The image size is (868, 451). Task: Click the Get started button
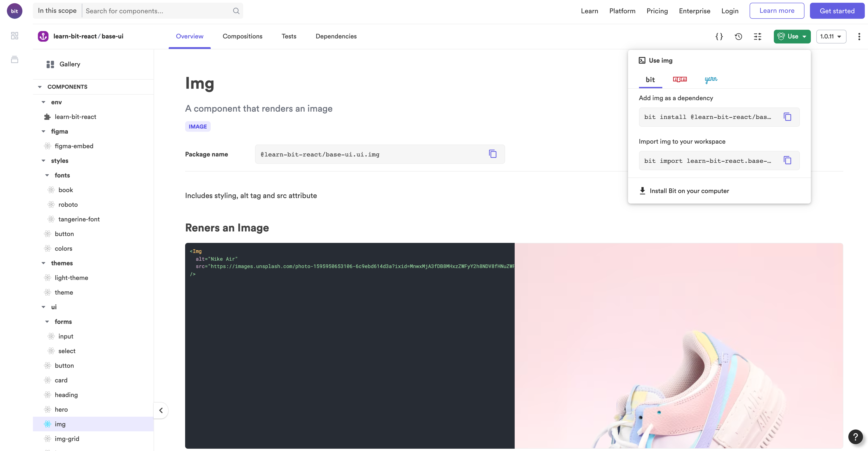tap(837, 11)
